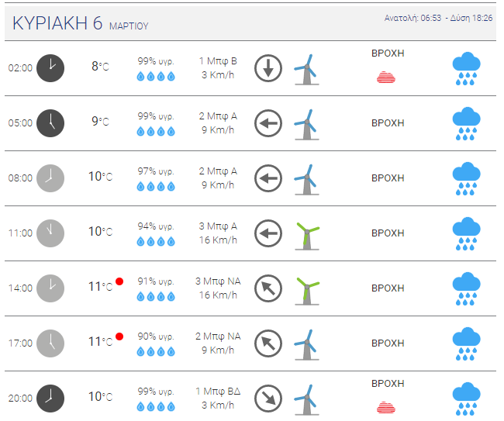
Task: Click the sunrise and sunset times text
Action: [438, 18]
